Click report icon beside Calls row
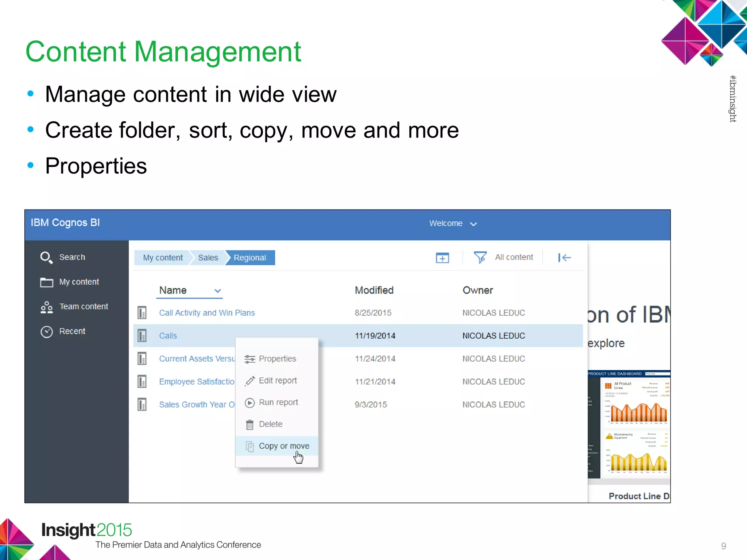747x560 pixels. (142, 335)
